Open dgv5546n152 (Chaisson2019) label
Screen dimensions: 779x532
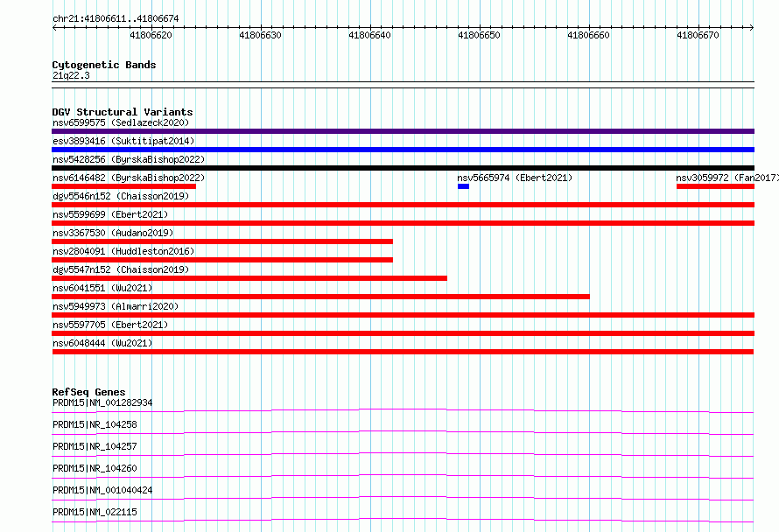(121, 196)
